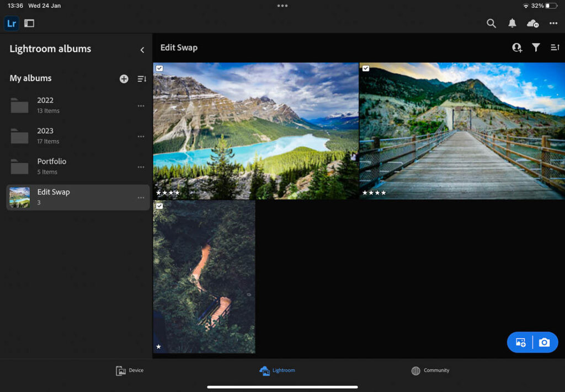Click the 13:36 clock in status bar
The width and height of the screenshot is (565, 392).
15,6
